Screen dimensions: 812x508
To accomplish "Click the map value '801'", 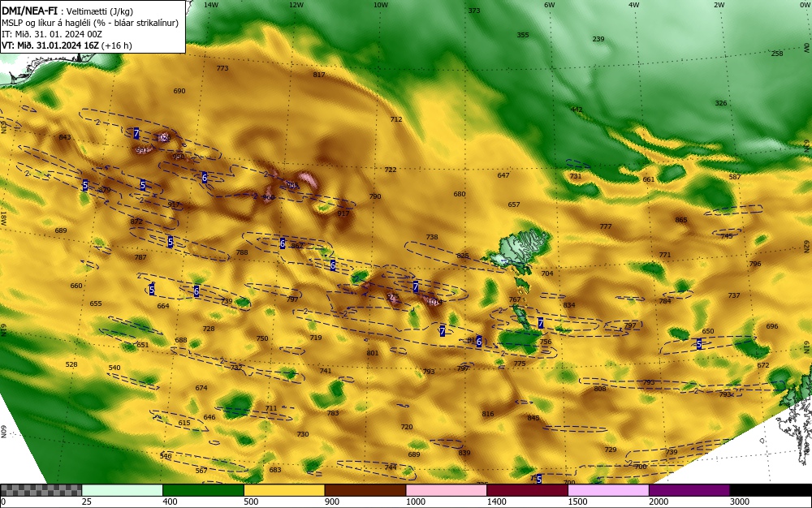I will coord(373,353).
